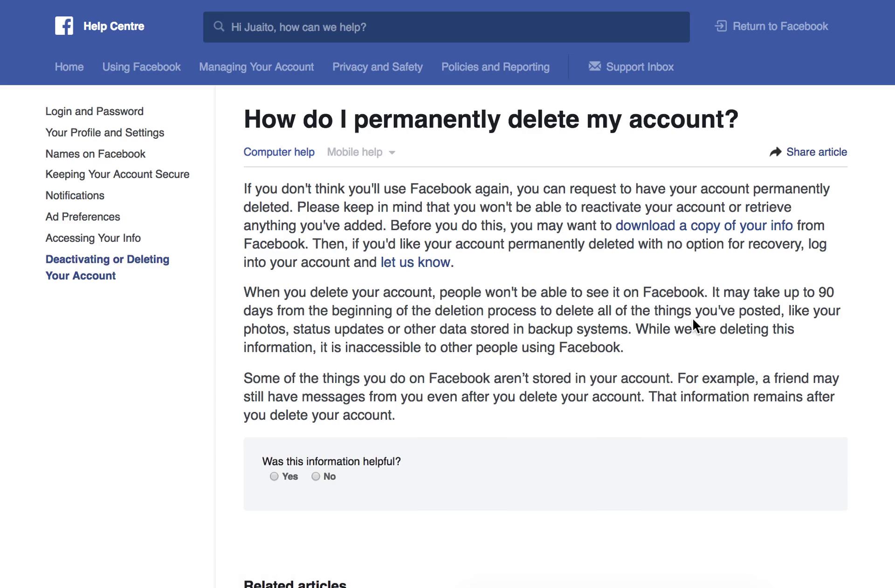Screen dimensions: 895x588
Task: Open Accessing Your Info sidebar item
Action: [93, 238]
